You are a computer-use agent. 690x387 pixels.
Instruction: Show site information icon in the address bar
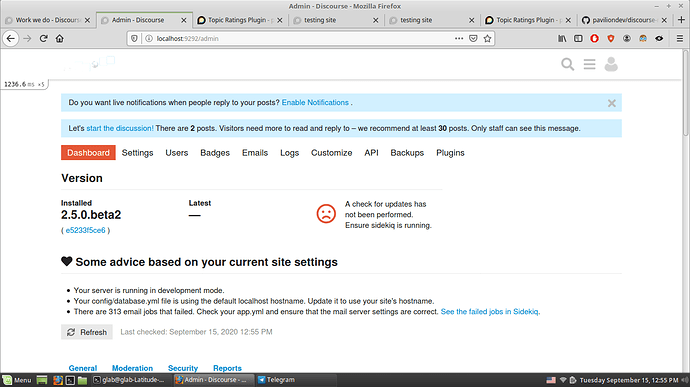pyautogui.click(x=149, y=39)
